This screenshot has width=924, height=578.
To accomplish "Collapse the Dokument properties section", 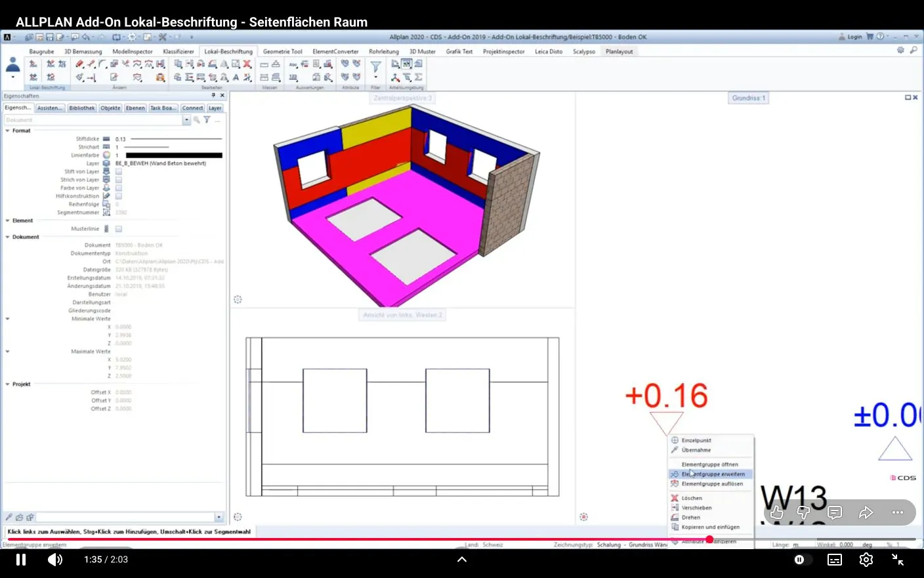I will 8,237.
